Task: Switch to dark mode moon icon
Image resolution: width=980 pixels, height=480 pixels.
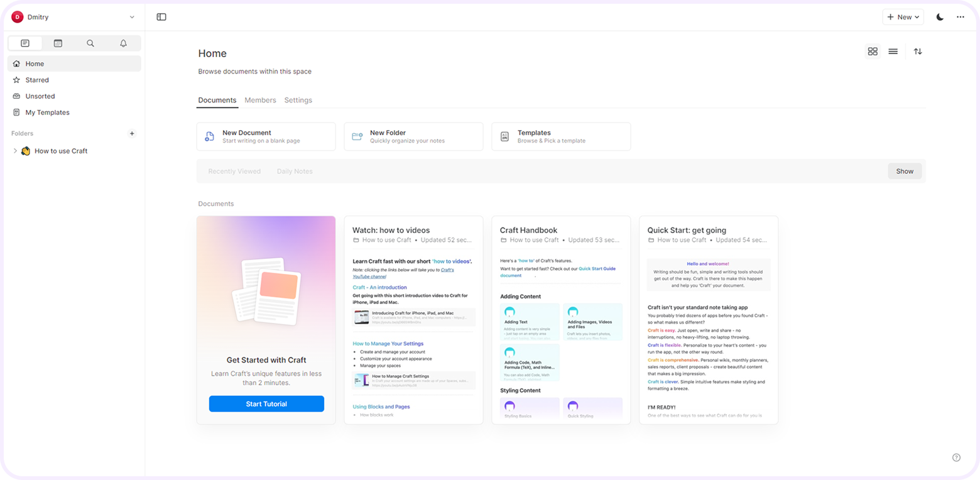Action: 940,17
